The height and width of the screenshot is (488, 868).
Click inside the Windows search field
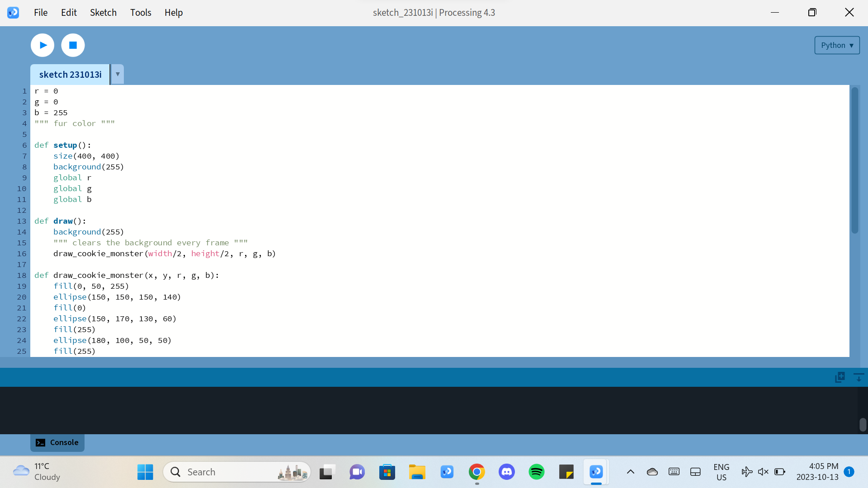coord(226,472)
